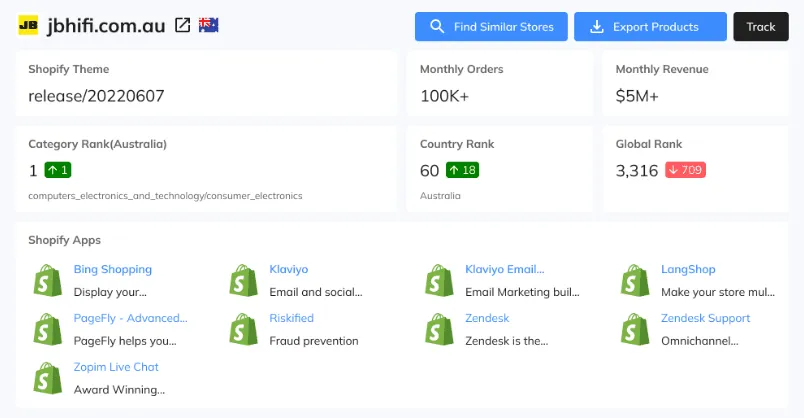Open the Klaviyo Email... app link
Image resolution: width=804 pixels, height=418 pixels.
tap(505, 269)
